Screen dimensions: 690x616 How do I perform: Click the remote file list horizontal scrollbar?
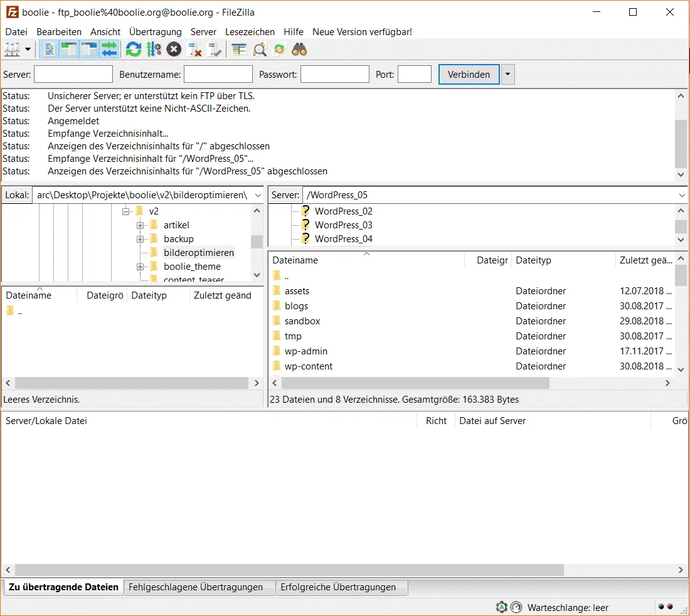click(415, 383)
